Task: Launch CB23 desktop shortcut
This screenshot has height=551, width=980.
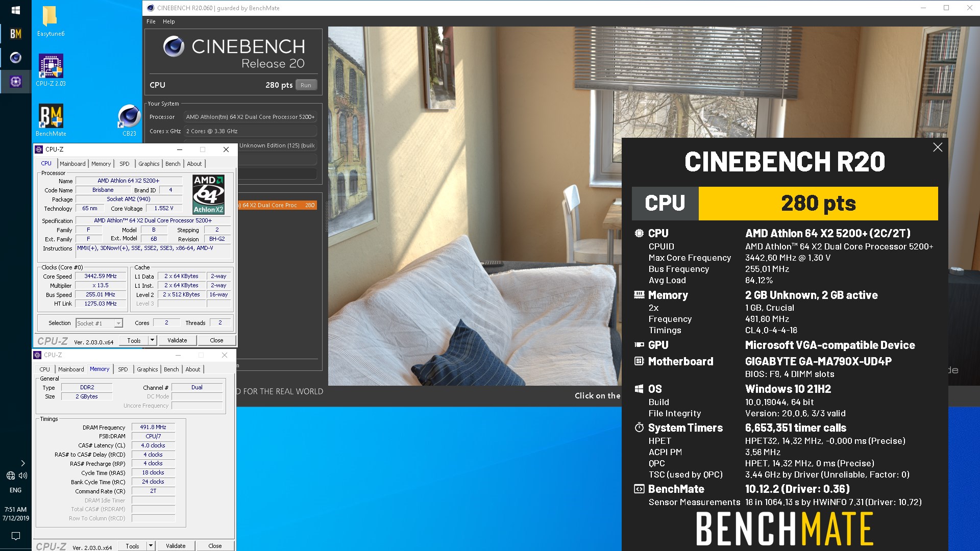Action: click(x=129, y=120)
